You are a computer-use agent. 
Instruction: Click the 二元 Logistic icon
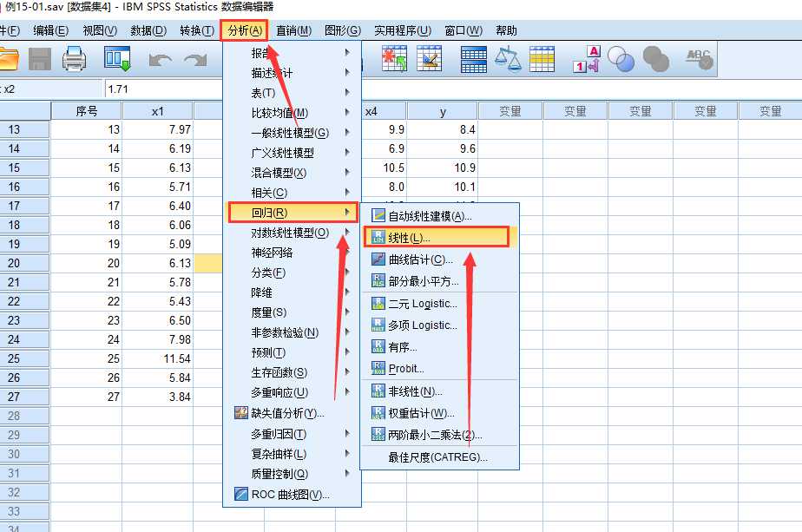point(378,304)
